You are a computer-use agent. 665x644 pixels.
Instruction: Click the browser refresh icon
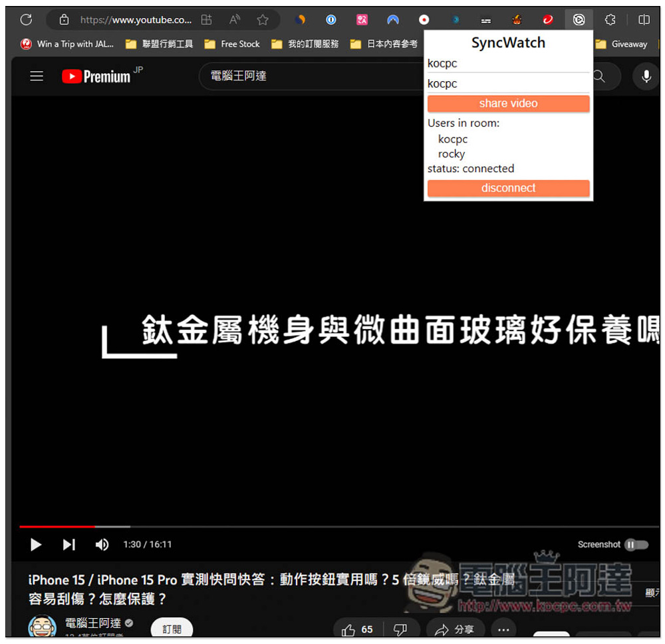[26, 20]
